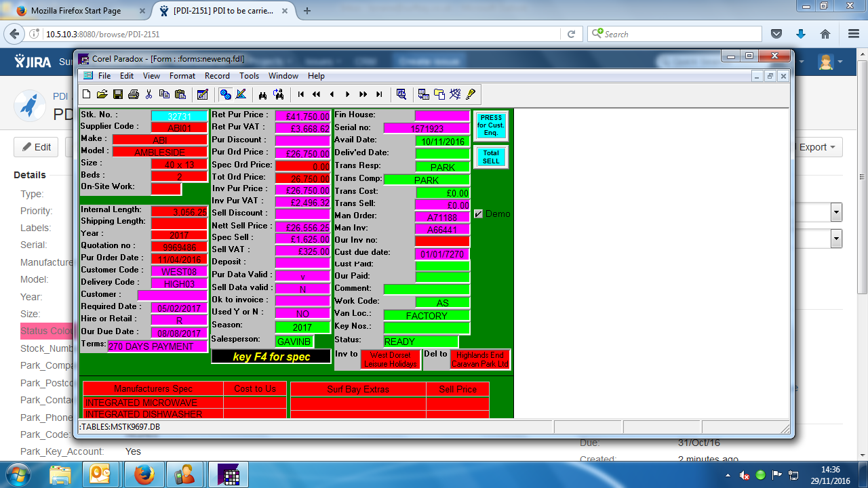The width and height of the screenshot is (868, 488).
Task: Save the form using the floppy disk icon
Action: pyautogui.click(x=118, y=94)
